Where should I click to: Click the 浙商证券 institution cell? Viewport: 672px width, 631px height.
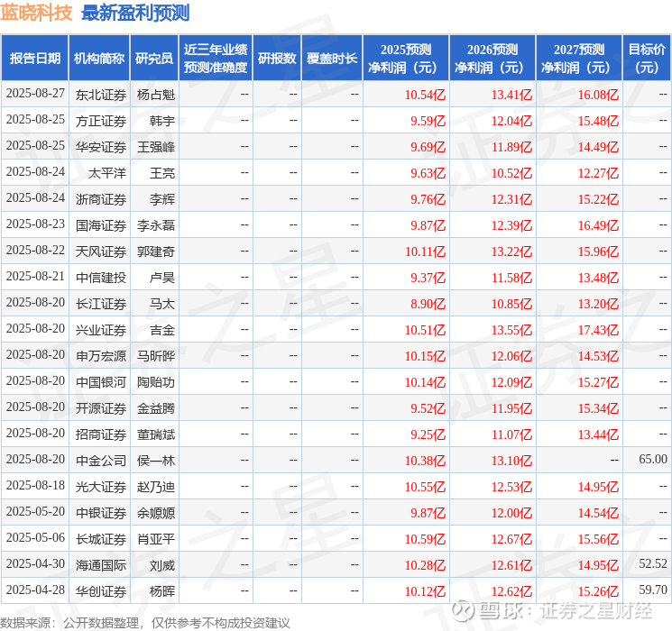[101, 199]
